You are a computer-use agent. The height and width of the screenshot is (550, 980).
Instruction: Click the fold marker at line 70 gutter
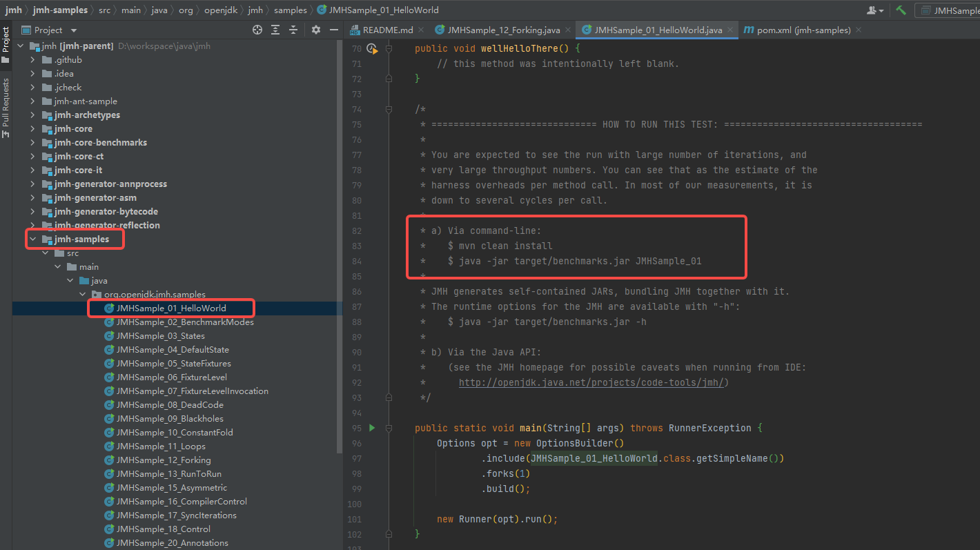[389, 49]
